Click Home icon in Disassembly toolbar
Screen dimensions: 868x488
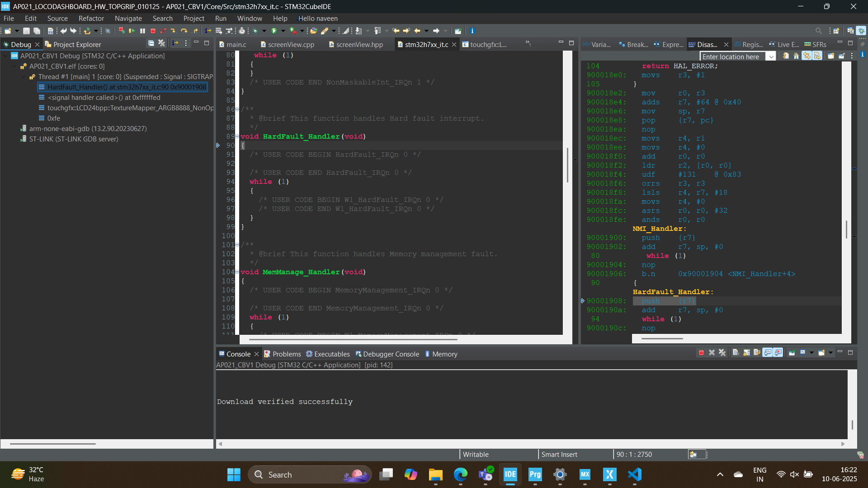[x=796, y=56]
